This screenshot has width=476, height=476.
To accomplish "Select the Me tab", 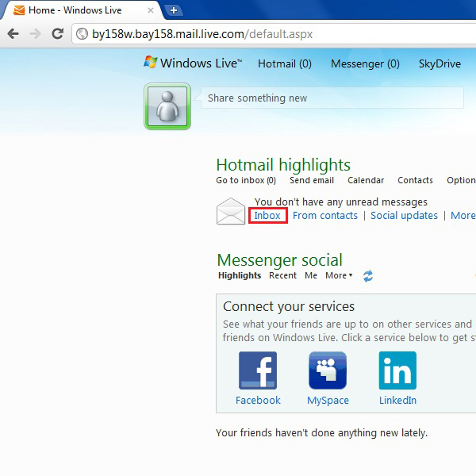I will (x=311, y=275).
